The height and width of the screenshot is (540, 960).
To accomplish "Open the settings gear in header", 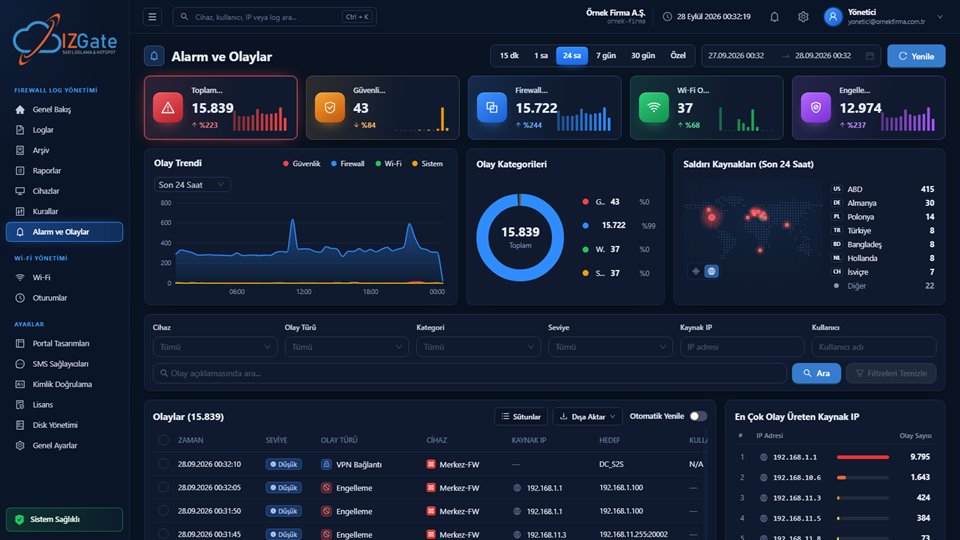I will click(803, 17).
